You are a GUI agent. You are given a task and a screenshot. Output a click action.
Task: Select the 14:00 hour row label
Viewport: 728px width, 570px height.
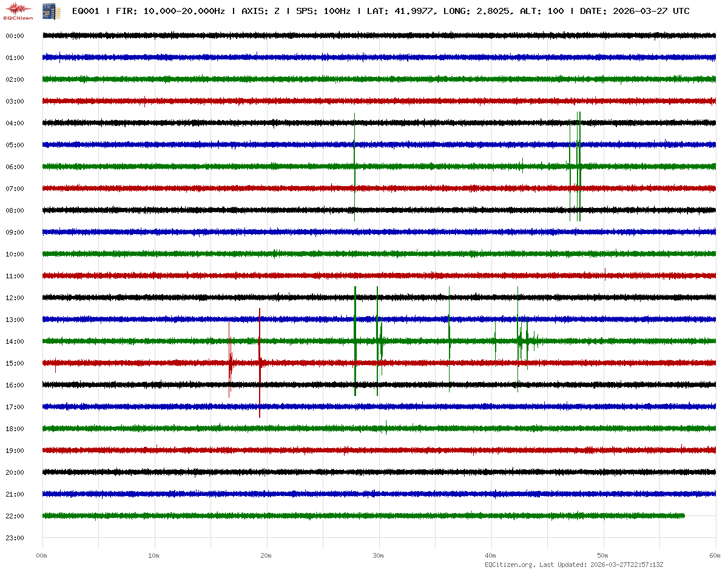[15, 341]
